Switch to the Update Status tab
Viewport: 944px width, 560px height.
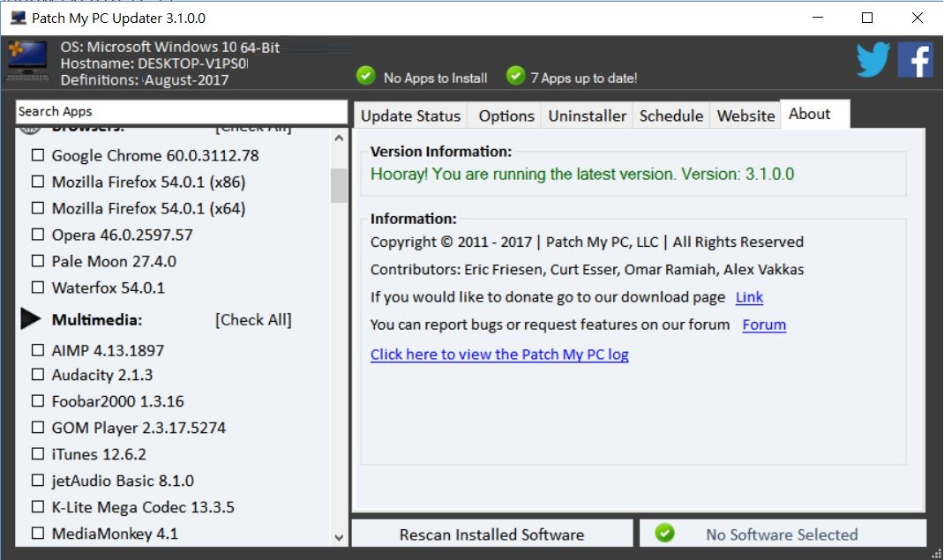(410, 116)
